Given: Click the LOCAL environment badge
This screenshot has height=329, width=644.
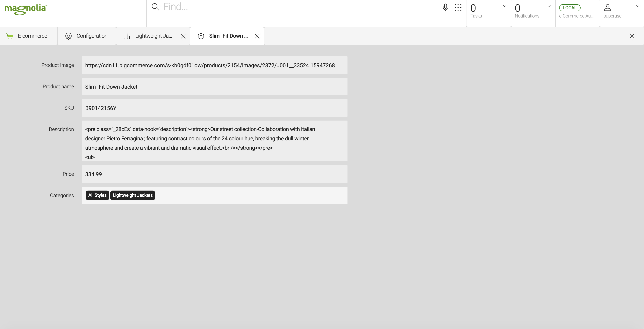Looking at the screenshot, I should tap(570, 8).
